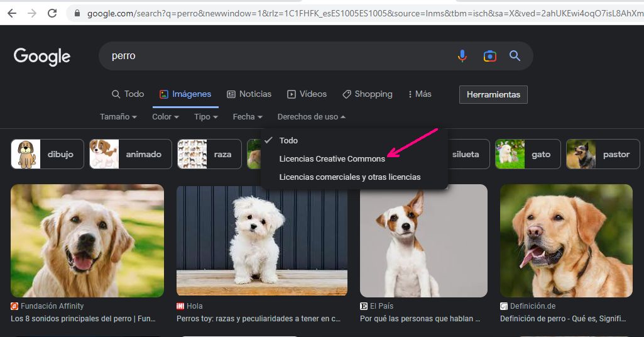The image size is (644, 337).
Task: Open the Definición.de labrador image
Action: click(566, 241)
